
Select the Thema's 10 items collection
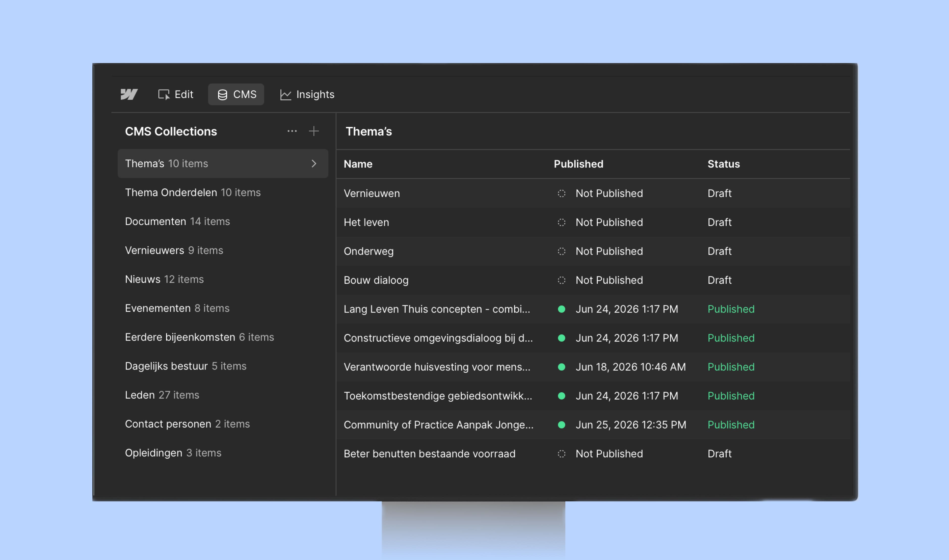tap(223, 163)
